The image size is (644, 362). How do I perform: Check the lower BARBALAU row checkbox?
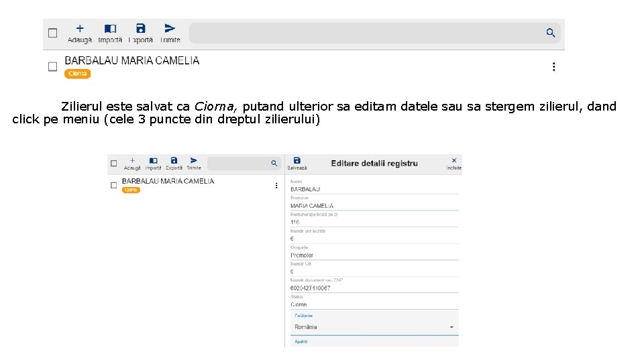click(114, 186)
